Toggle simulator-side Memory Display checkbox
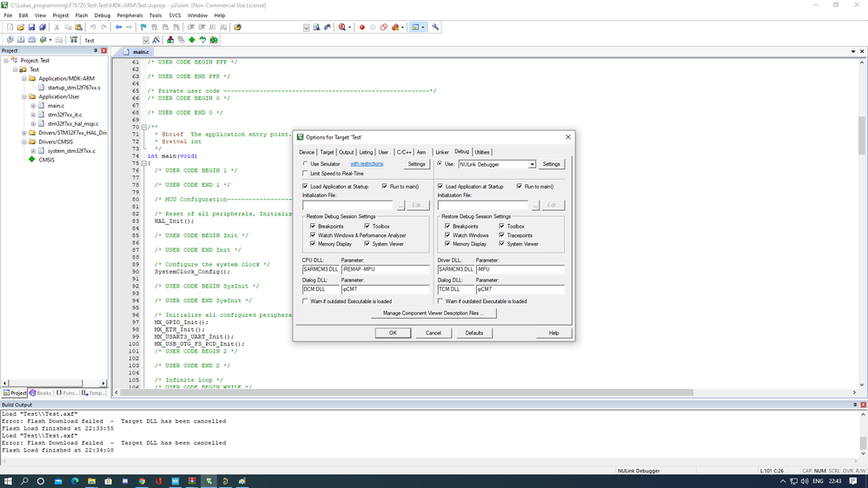Image resolution: width=868 pixels, height=488 pixels. 314,244
